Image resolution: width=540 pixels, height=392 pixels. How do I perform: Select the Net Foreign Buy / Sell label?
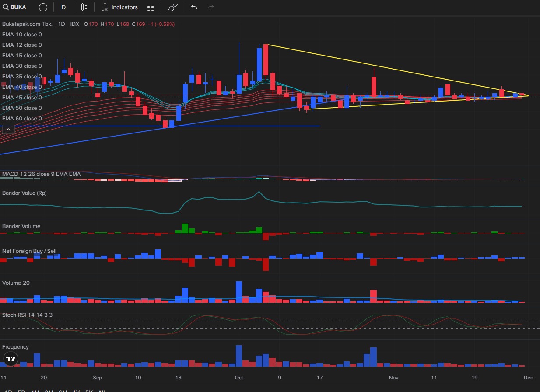pyautogui.click(x=29, y=251)
